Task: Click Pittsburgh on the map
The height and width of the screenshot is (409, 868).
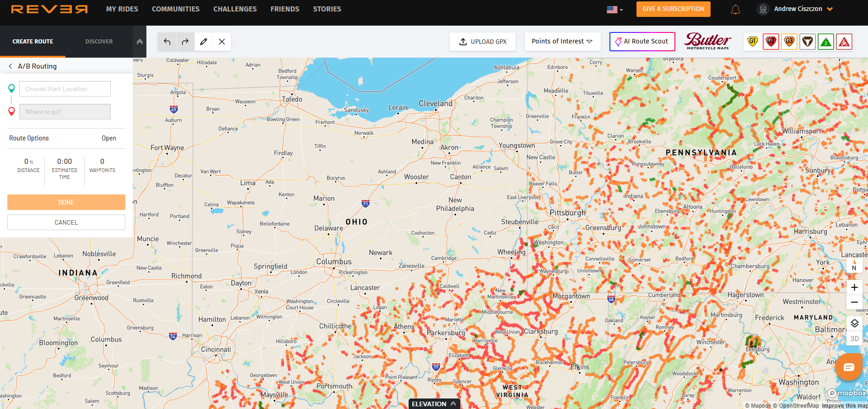Action: (x=567, y=213)
